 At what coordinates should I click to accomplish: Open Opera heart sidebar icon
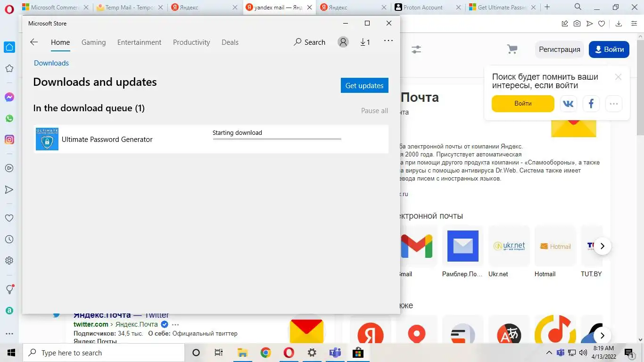pyautogui.click(x=9, y=218)
